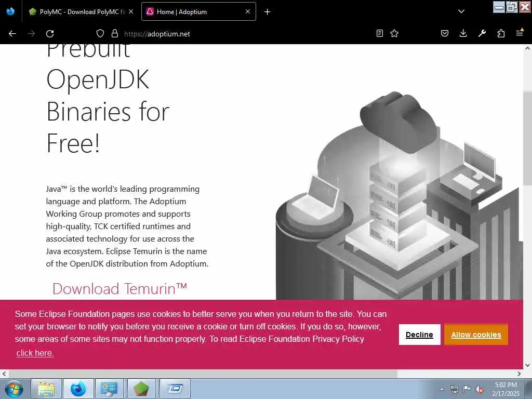Click the network tray icon

point(454,390)
